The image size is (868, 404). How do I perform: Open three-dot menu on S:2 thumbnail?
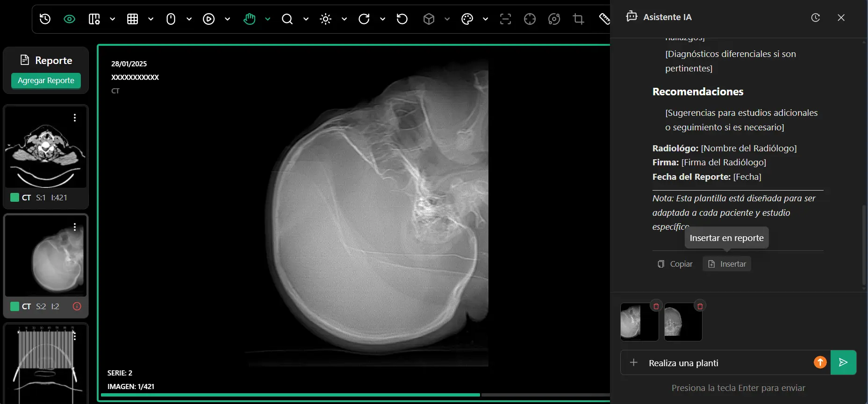tap(75, 227)
